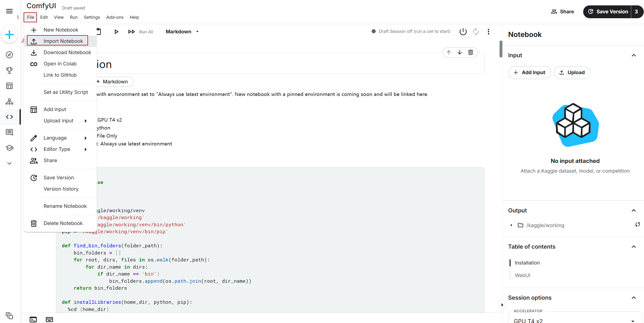The height and width of the screenshot is (323, 644).
Task: Choose Download Notebook menu entry
Action: [x=67, y=52]
